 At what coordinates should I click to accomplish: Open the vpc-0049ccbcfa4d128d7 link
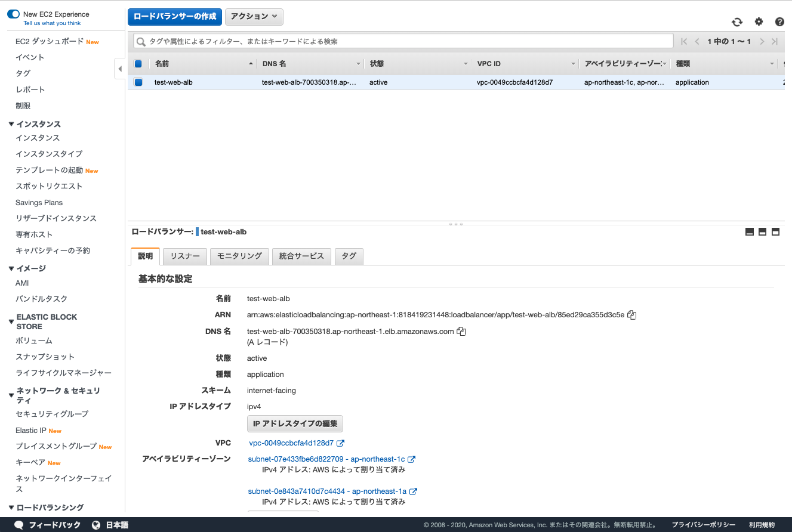click(289, 443)
